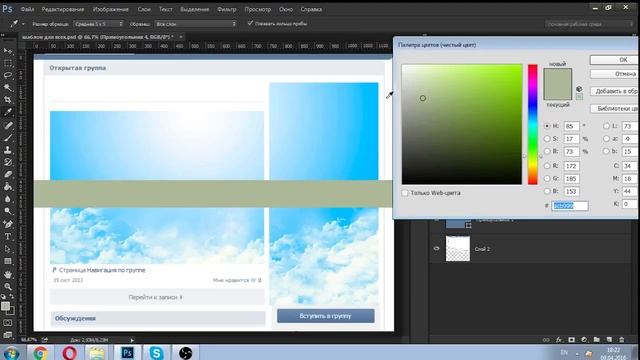The width and height of the screenshot is (640, 360).
Task: Select the Move tool
Action: coord(8,51)
